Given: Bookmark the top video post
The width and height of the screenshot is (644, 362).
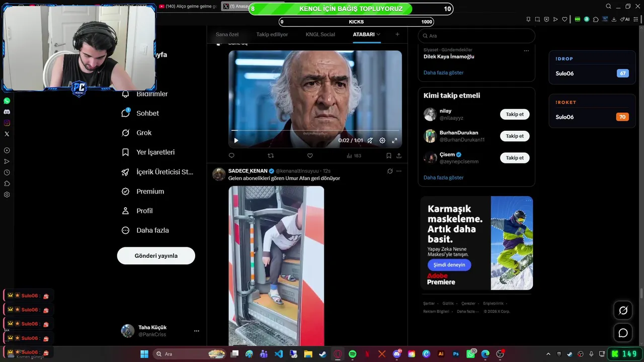Looking at the screenshot, I should pos(388,156).
